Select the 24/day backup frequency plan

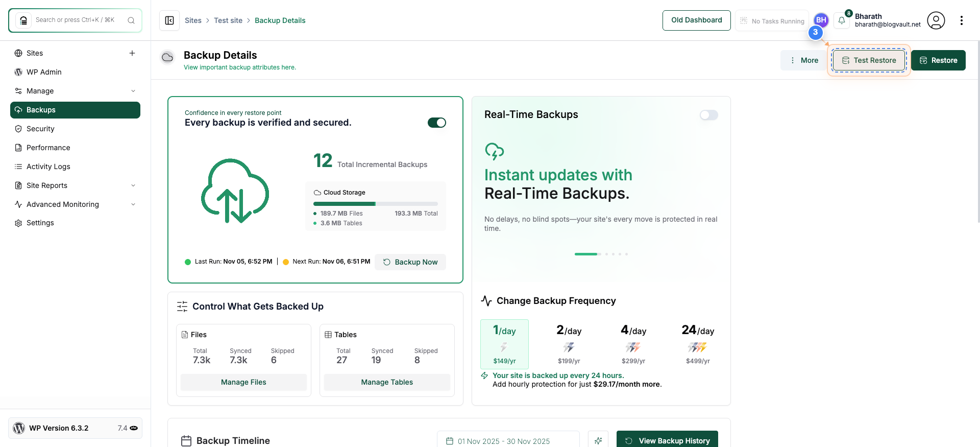click(x=698, y=344)
